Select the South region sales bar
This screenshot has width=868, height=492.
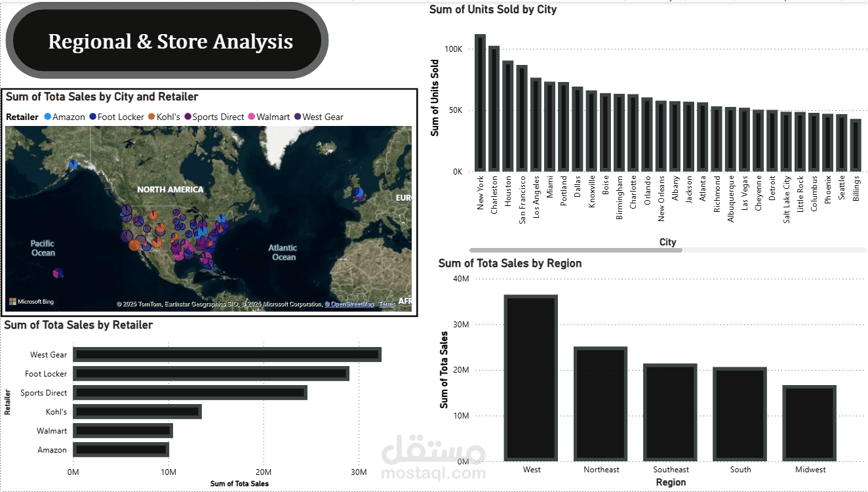740,415
